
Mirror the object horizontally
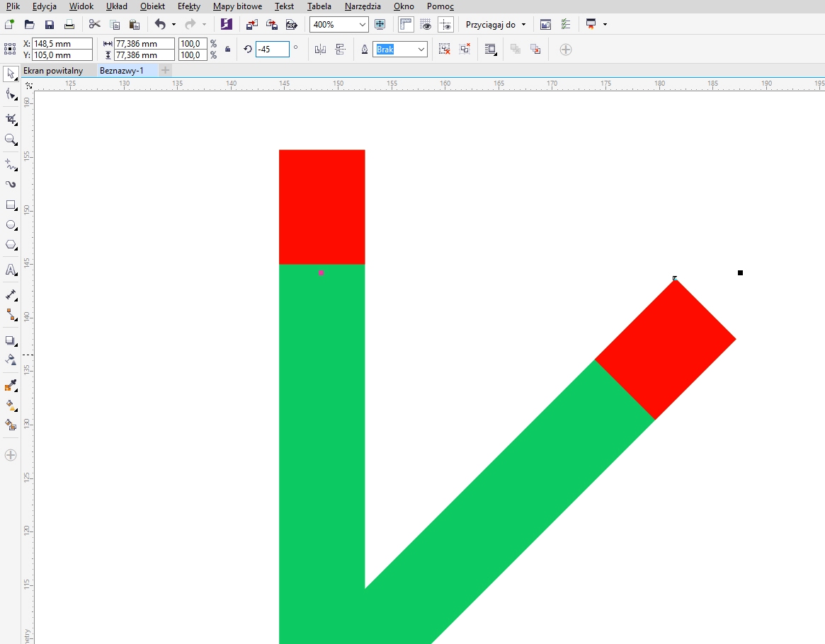click(x=320, y=50)
